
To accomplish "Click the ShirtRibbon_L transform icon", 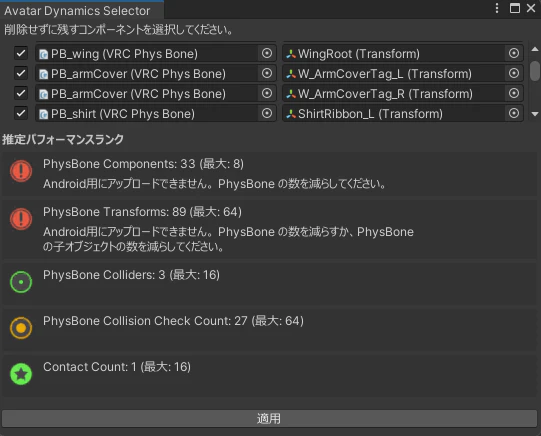I will coord(291,114).
